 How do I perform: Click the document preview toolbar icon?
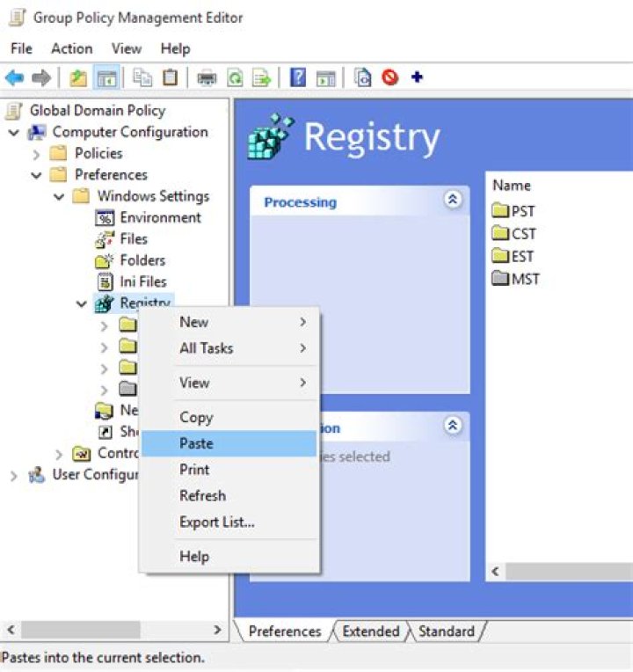click(363, 78)
